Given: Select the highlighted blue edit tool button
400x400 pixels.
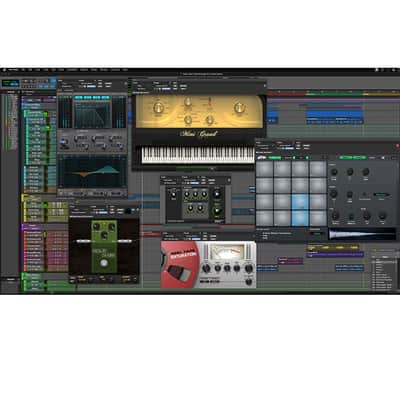Looking at the screenshot, I should tap(53, 80).
